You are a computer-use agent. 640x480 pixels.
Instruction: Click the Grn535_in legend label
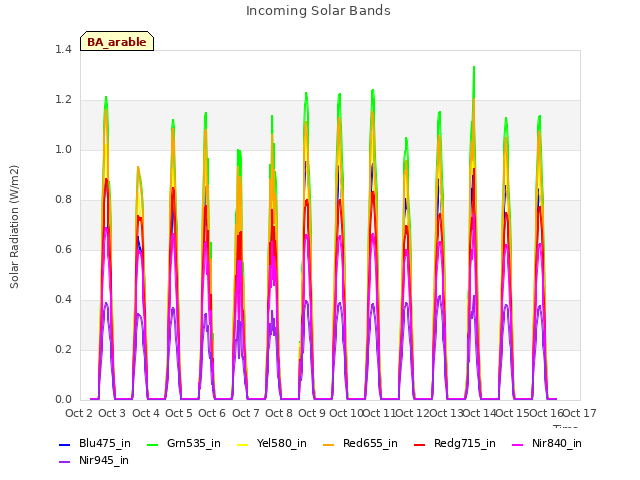click(x=193, y=443)
